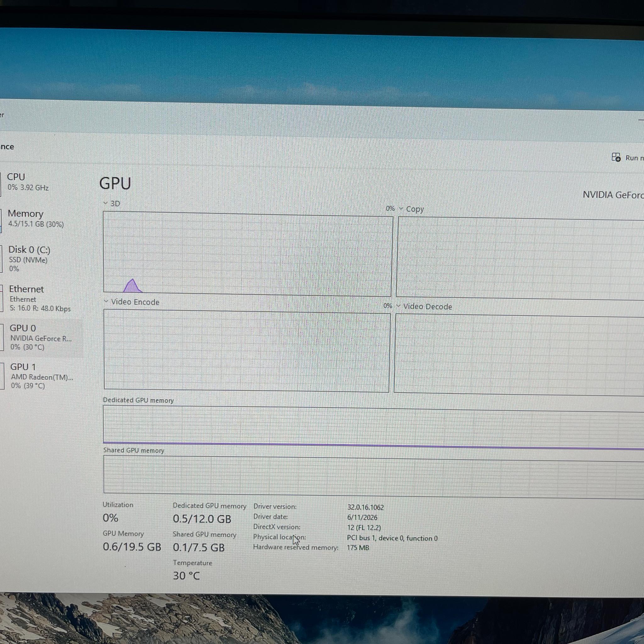
Task: Select GPU 0 NVIDIA GeForce entry
Action: [41, 337]
